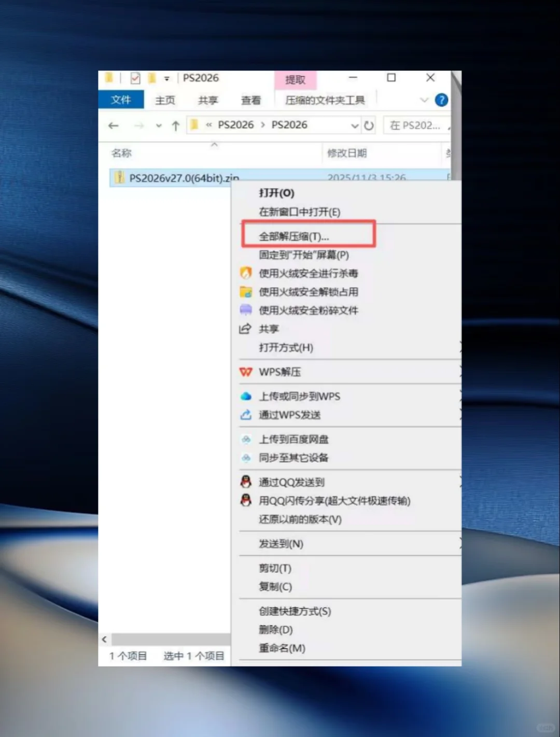This screenshot has width=560, height=737.
Task: Open Explorer help with the question mark
Action: click(x=441, y=100)
